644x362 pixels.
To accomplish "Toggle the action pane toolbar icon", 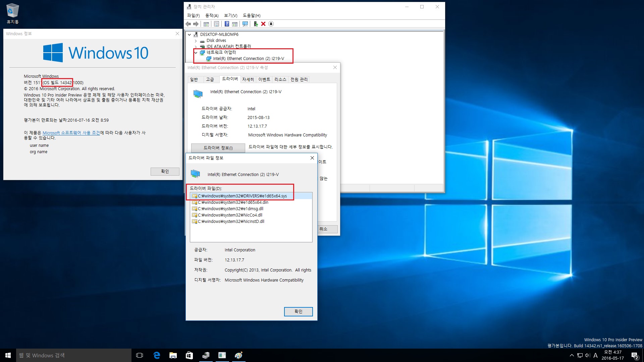I will click(x=235, y=24).
